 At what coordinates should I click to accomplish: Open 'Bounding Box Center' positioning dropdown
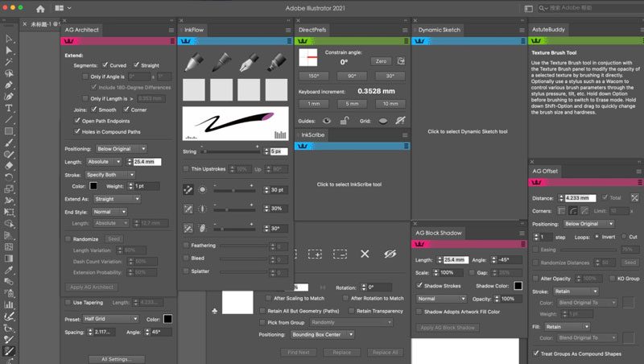323,334
